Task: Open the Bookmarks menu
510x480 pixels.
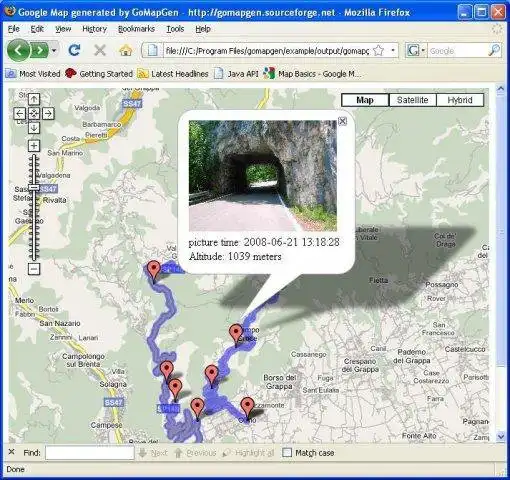Action: pos(136,29)
